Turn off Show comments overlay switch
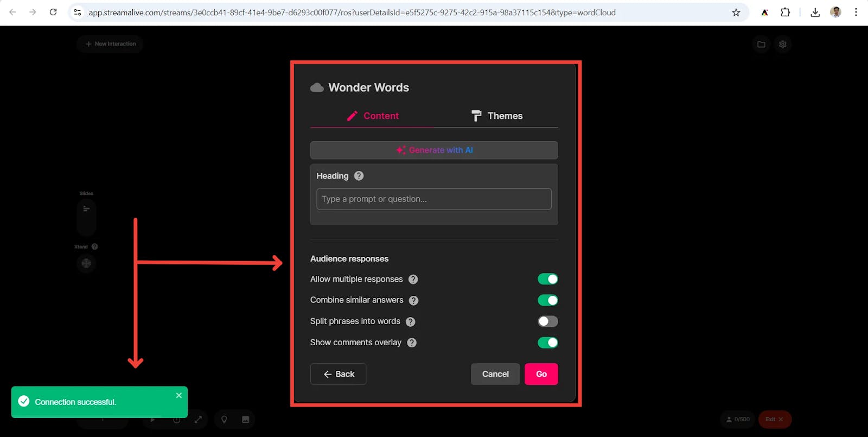Image resolution: width=868 pixels, height=437 pixels. [548, 343]
